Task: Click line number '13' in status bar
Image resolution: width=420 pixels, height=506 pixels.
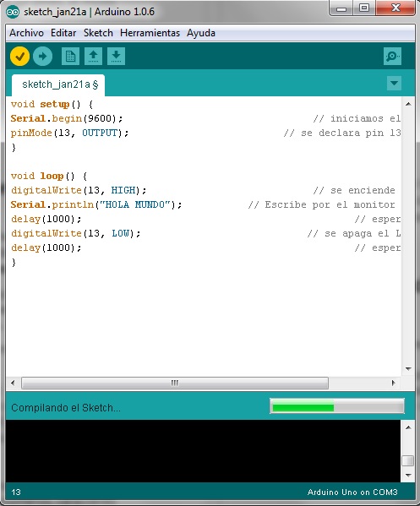Action: [x=16, y=492]
